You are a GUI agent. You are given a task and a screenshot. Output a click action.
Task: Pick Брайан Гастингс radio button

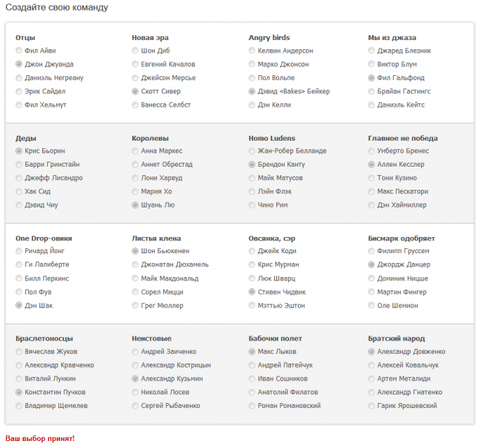coord(372,91)
